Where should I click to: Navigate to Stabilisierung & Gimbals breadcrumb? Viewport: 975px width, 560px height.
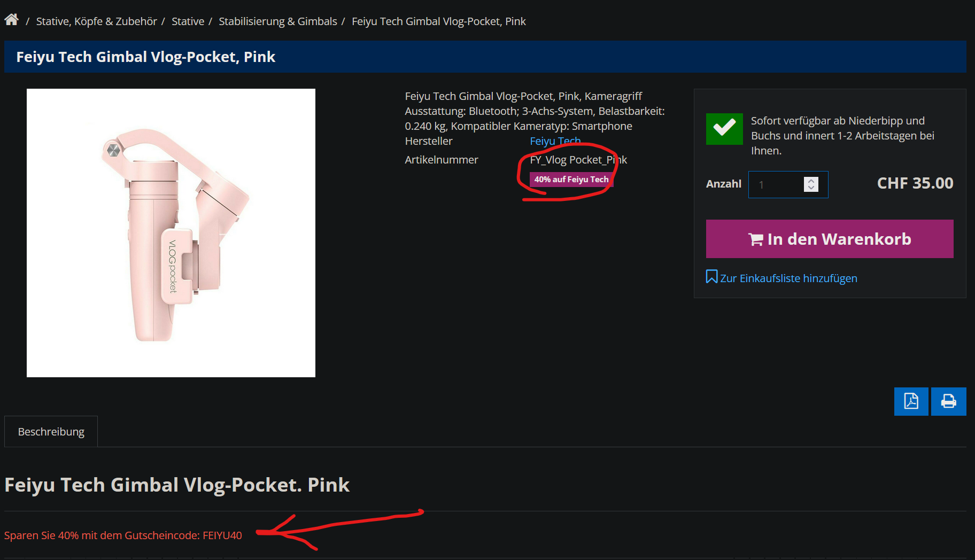click(x=277, y=21)
